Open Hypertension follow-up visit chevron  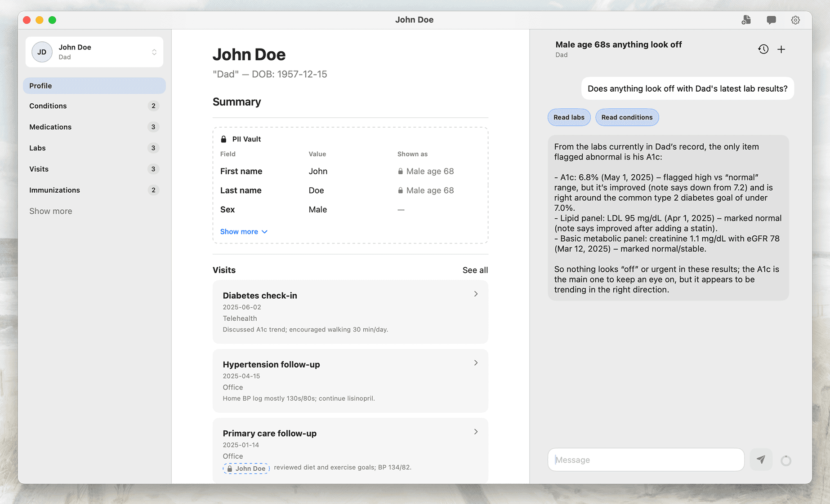click(476, 363)
